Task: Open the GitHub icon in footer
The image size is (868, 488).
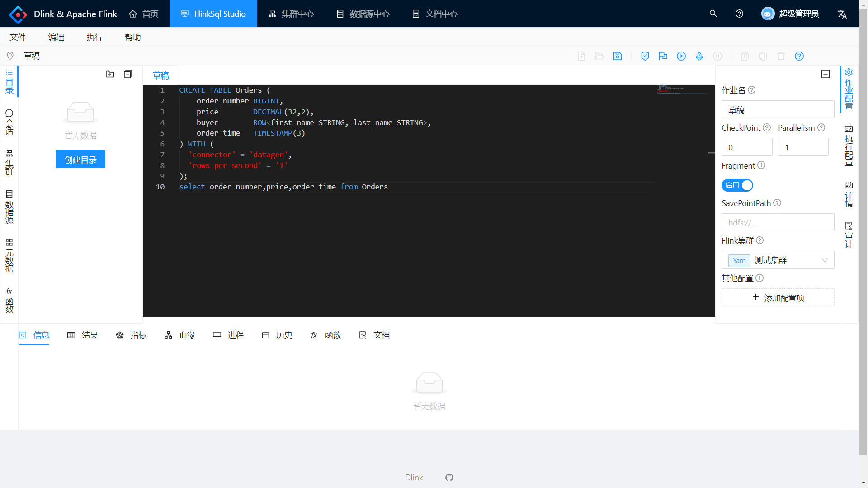Action: pyautogui.click(x=449, y=478)
